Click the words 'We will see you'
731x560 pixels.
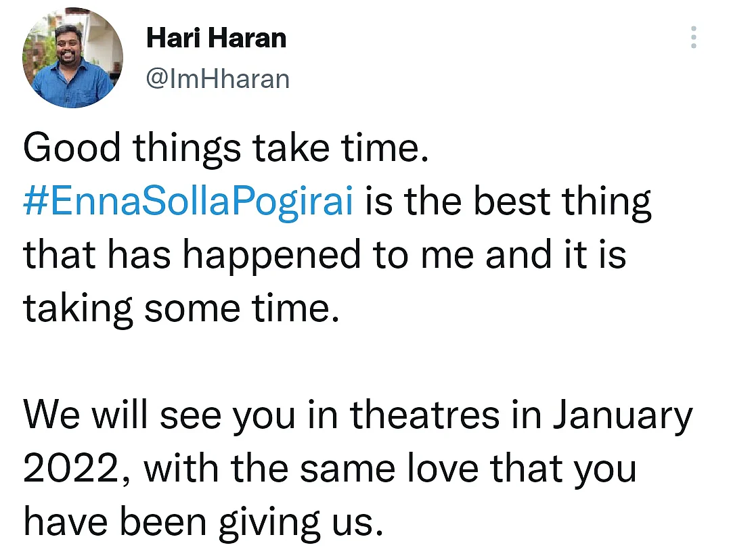pos(159,415)
